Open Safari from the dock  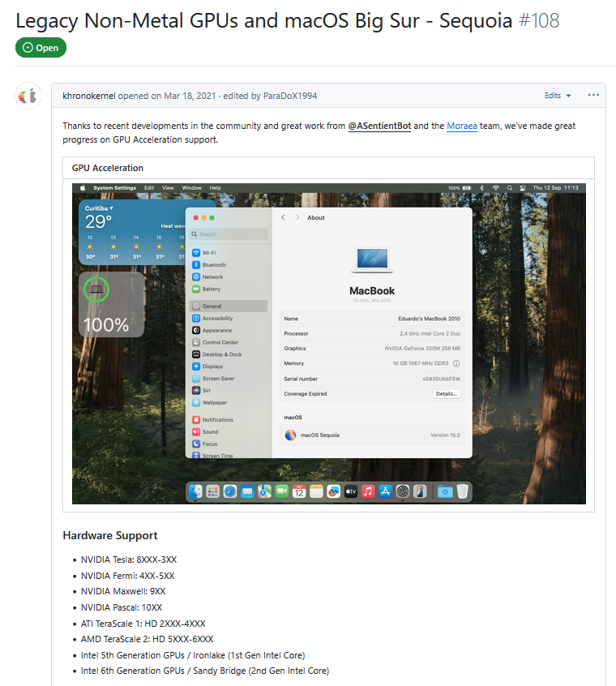point(230,491)
